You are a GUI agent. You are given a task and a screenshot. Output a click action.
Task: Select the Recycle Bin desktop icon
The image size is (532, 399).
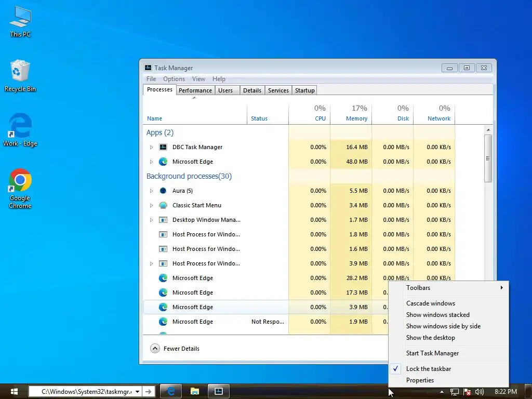pyautogui.click(x=20, y=76)
